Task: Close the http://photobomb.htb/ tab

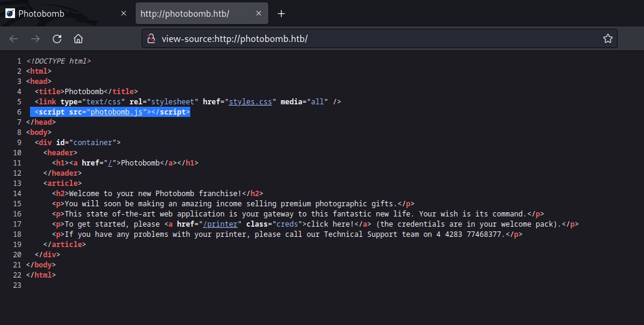Action: pos(259,13)
